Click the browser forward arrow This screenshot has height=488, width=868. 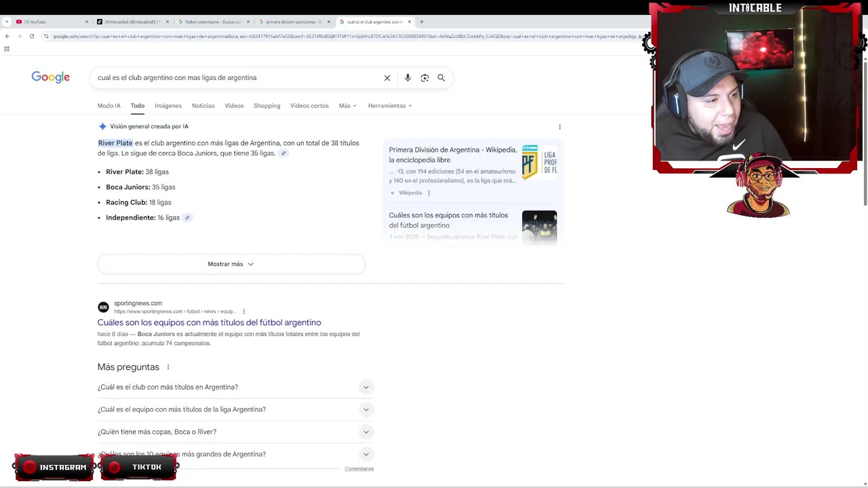(x=19, y=36)
